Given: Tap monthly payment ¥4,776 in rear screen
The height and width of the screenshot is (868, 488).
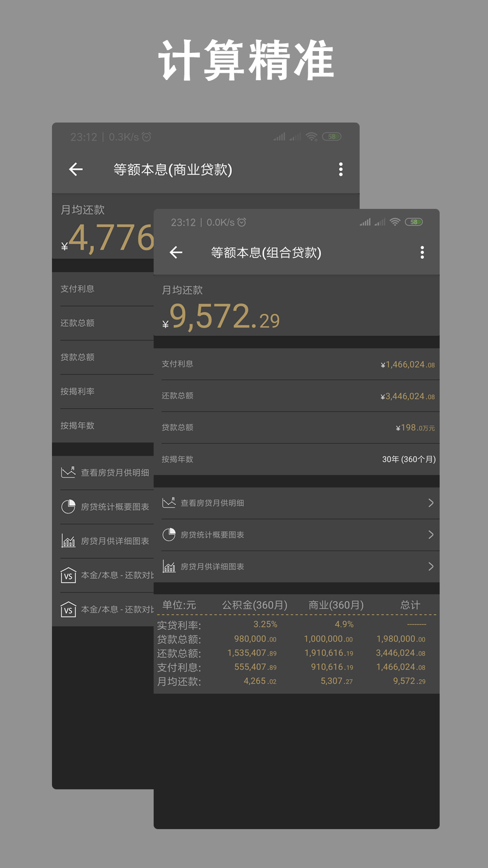Looking at the screenshot, I should coord(108,237).
